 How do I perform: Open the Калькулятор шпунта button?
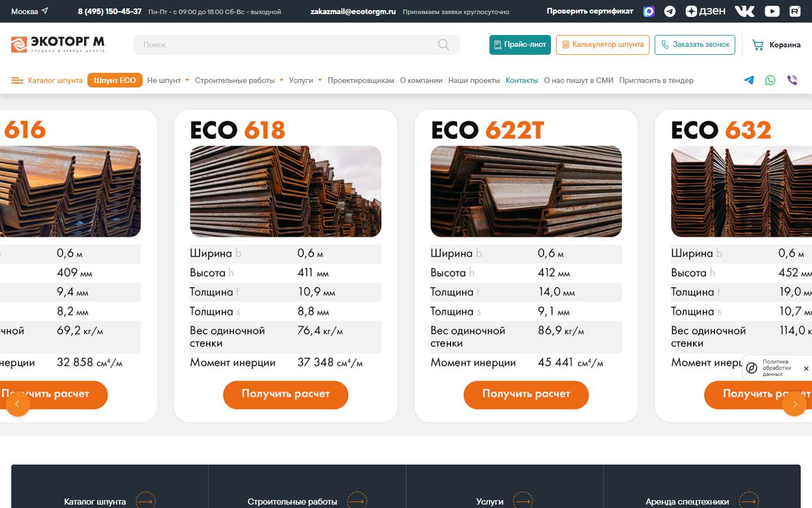pos(603,45)
